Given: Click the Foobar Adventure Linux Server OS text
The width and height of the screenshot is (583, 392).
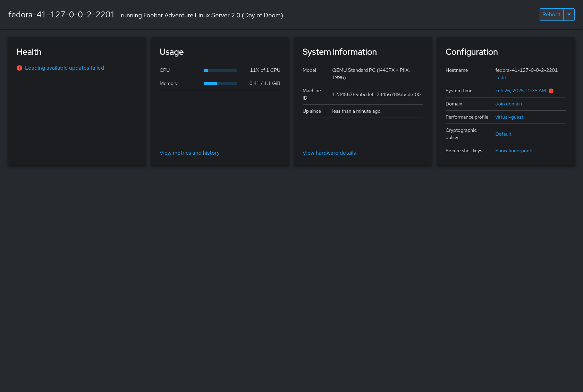Looking at the screenshot, I should (202, 15).
